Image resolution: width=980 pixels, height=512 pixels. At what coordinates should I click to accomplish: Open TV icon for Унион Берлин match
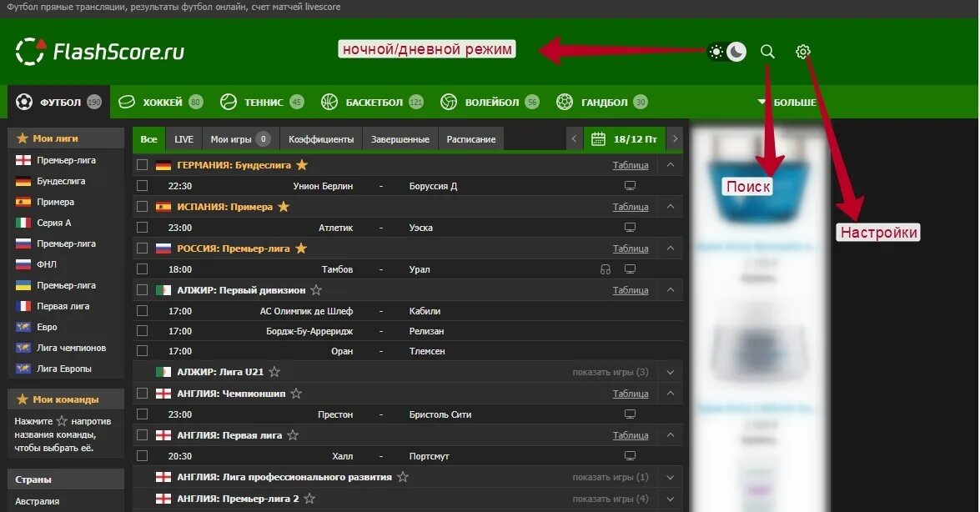tap(630, 186)
